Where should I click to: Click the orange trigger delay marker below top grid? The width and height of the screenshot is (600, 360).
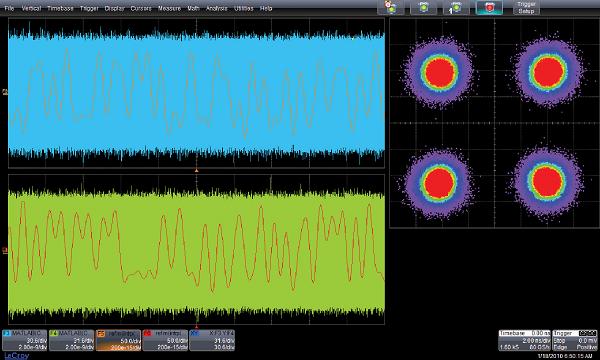(196, 170)
